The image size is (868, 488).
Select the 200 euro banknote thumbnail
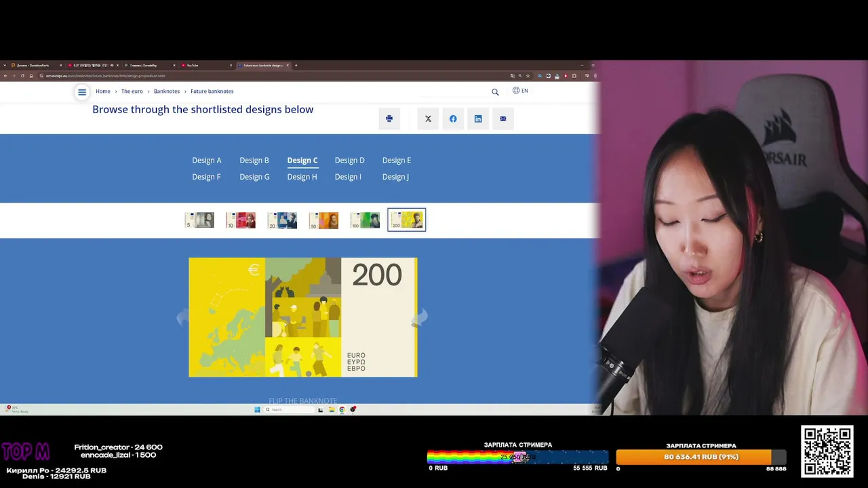click(407, 220)
